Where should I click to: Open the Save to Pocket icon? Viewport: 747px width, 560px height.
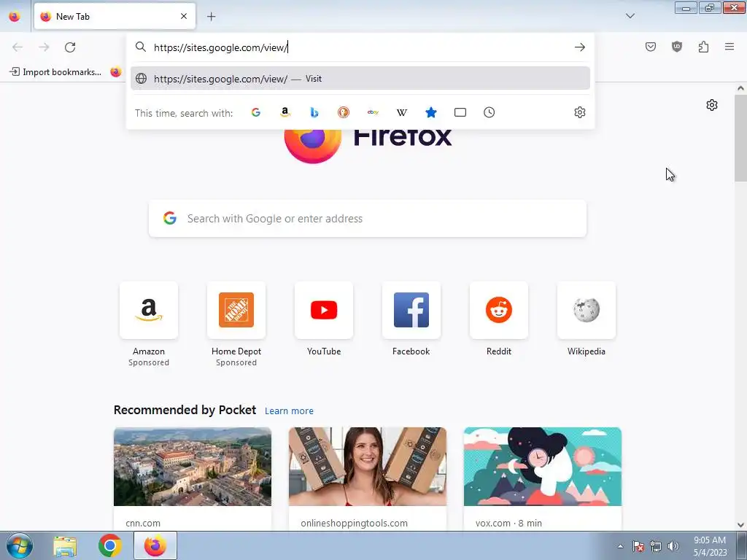[650, 47]
